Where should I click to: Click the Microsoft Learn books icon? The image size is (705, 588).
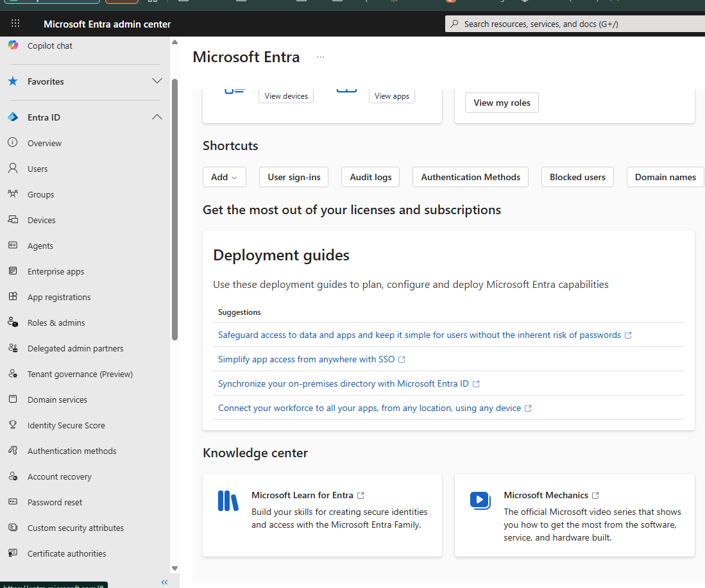pos(228,501)
